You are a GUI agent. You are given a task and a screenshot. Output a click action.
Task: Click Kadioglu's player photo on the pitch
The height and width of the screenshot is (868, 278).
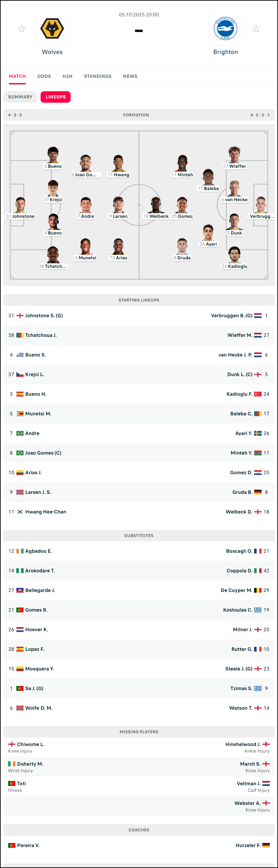point(234,255)
